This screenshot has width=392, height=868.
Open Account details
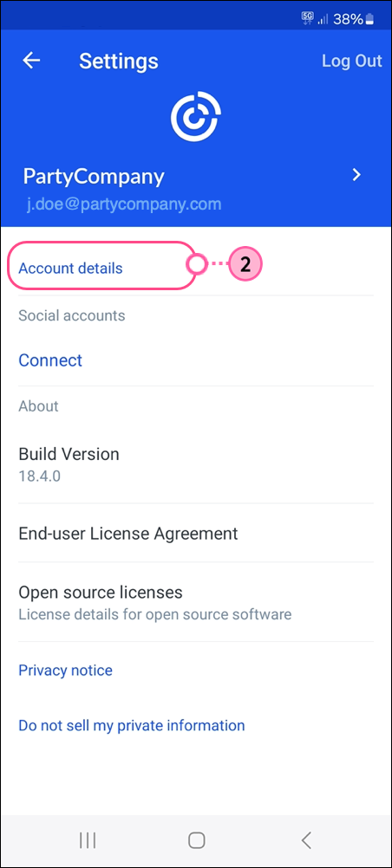tap(70, 269)
